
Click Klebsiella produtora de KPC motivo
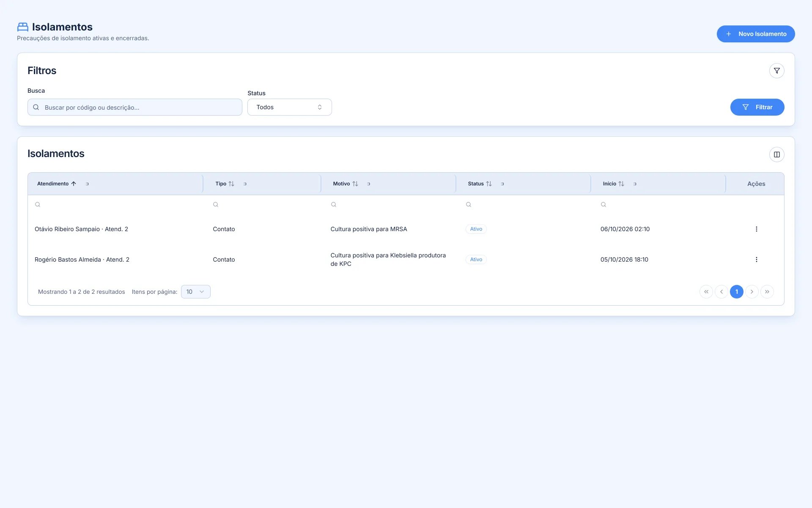(x=388, y=260)
